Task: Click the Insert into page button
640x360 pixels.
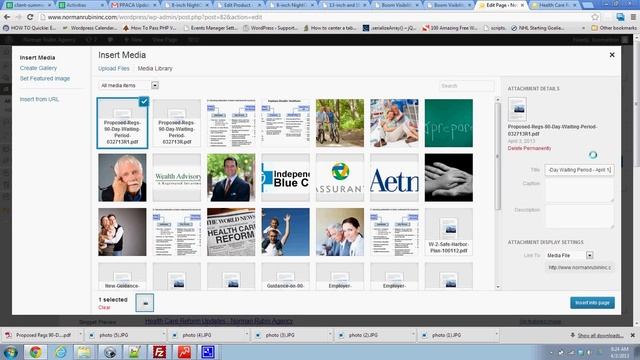Action: click(592, 303)
